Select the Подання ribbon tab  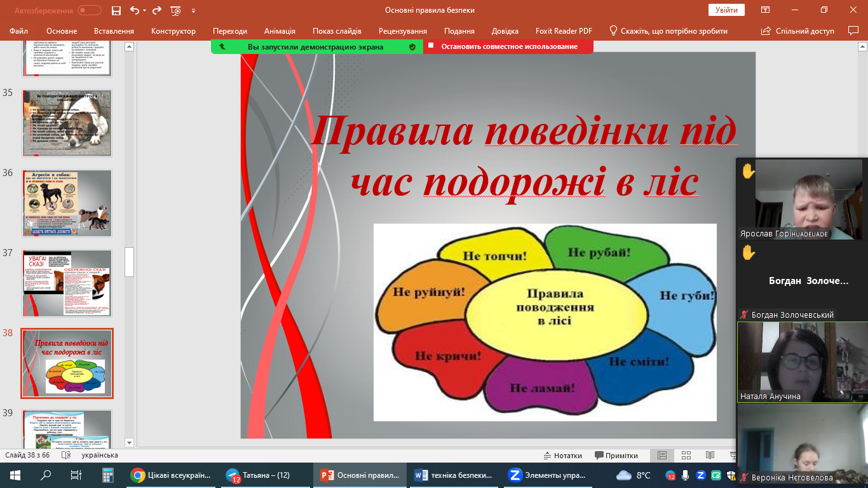[x=459, y=30]
